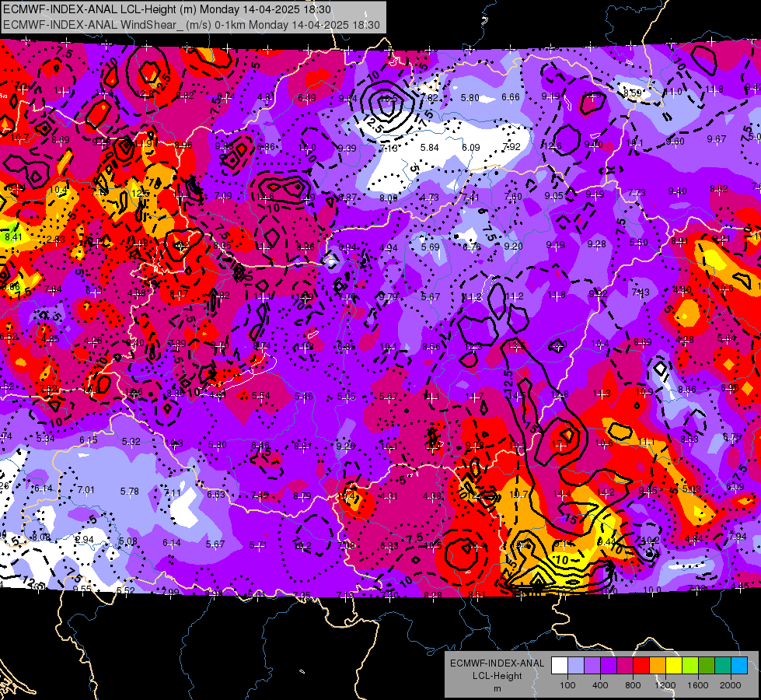
Task: Click the sky blue legend swatch
Action: point(740,666)
